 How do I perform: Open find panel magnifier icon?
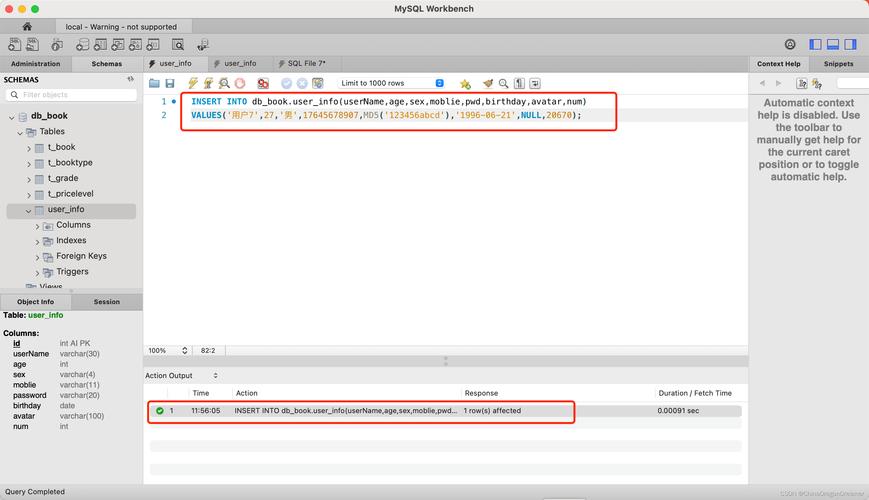pyautogui.click(x=503, y=83)
